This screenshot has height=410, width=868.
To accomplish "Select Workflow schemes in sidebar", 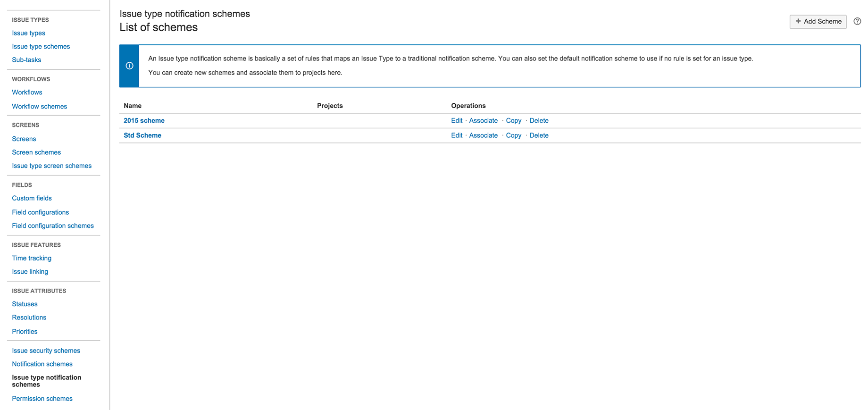I will tap(39, 107).
